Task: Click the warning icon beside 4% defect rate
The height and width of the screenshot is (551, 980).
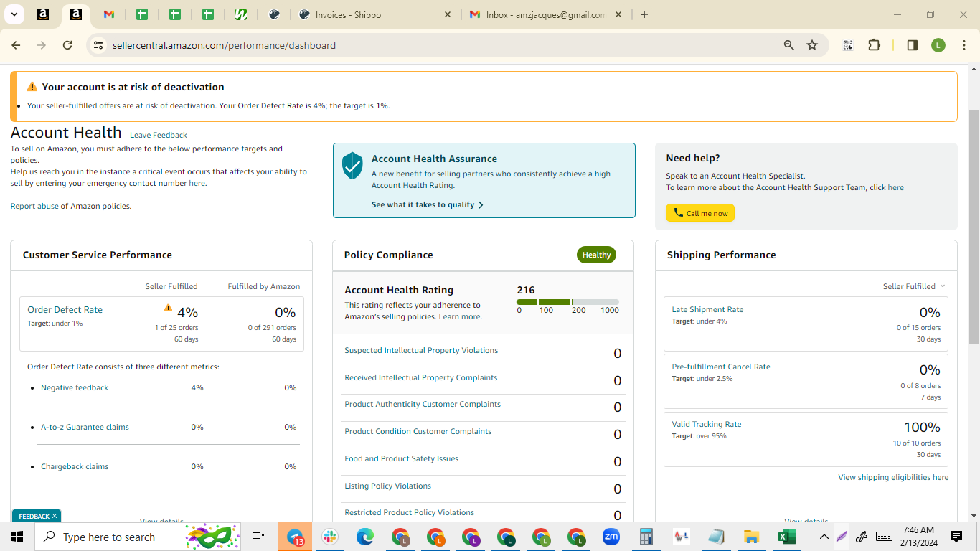Action: point(168,308)
